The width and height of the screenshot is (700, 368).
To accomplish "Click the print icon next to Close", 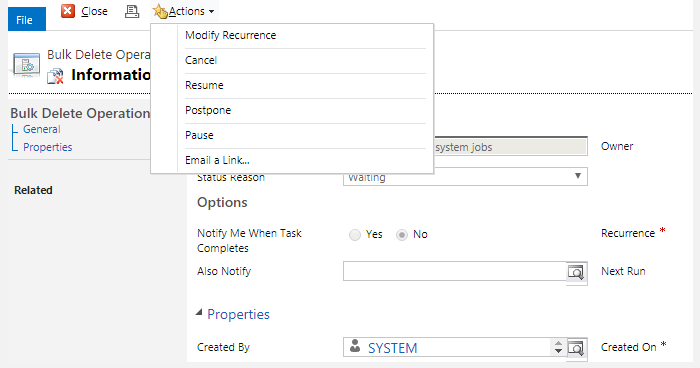I will tap(132, 11).
